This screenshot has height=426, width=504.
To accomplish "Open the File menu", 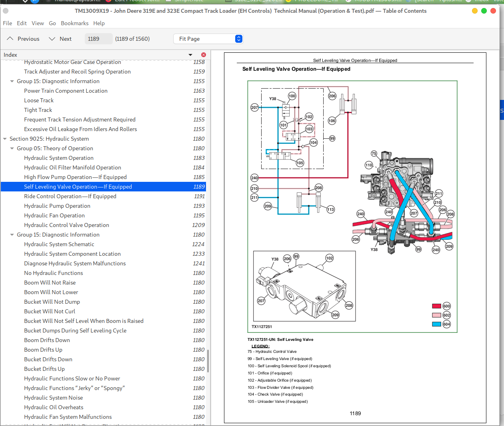I will pos(7,23).
